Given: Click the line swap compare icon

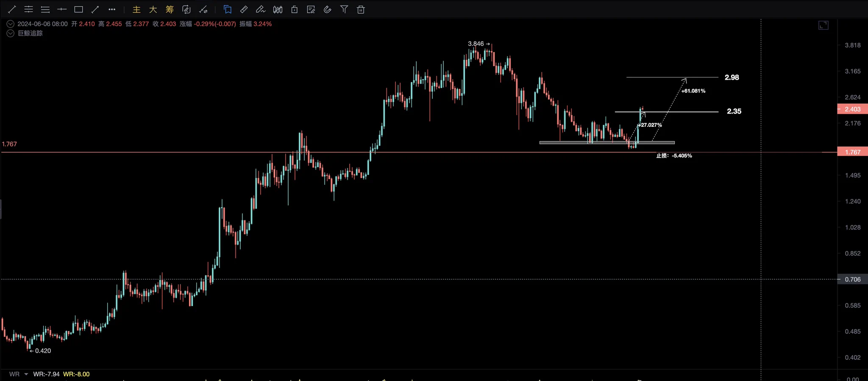Looking at the screenshot, I should (203, 9).
